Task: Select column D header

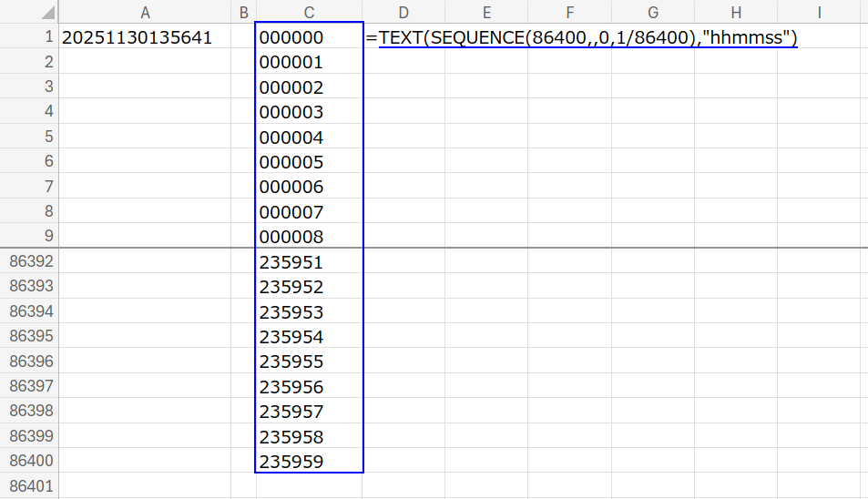Action: (x=403, y=13)
